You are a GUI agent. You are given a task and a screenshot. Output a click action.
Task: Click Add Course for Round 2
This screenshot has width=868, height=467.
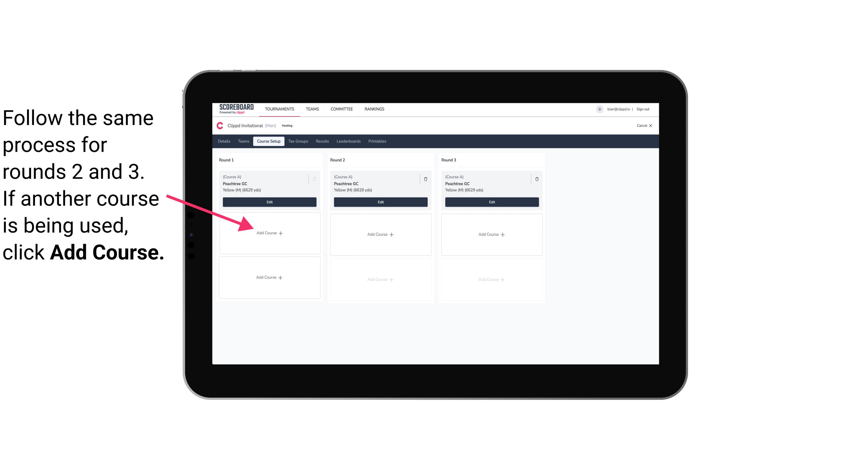(x=379, y=234)
